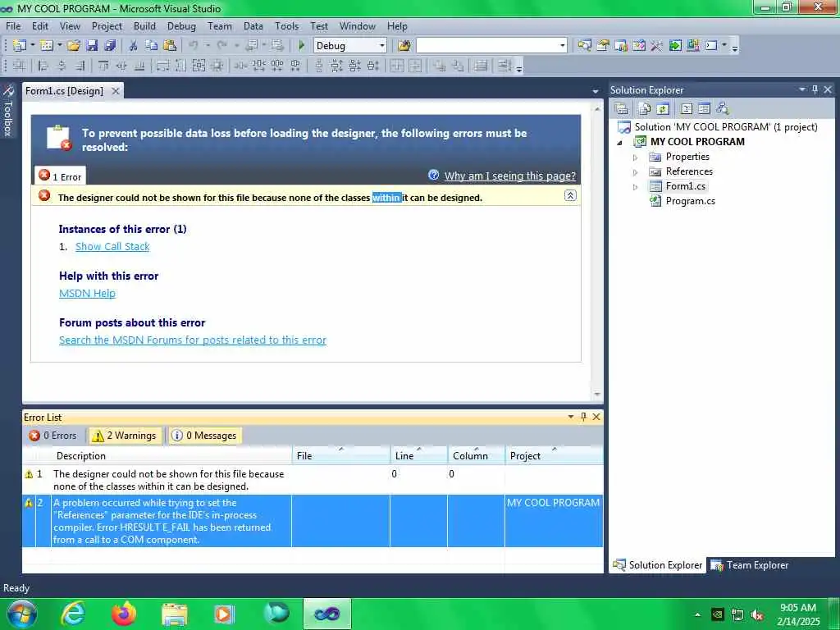Open Solution Explorer via toolbar icon
This screenshot has width=840, height=630.
pyautogui.click(x=584, y=46)
